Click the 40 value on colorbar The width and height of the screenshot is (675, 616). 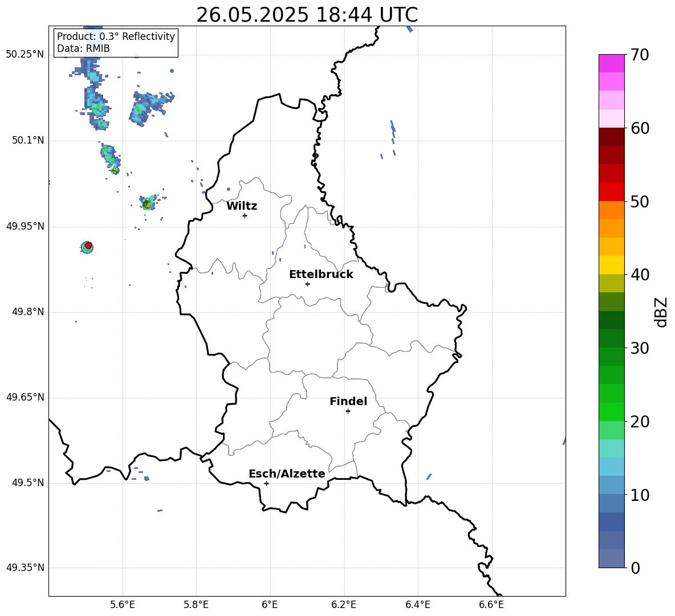640,275
